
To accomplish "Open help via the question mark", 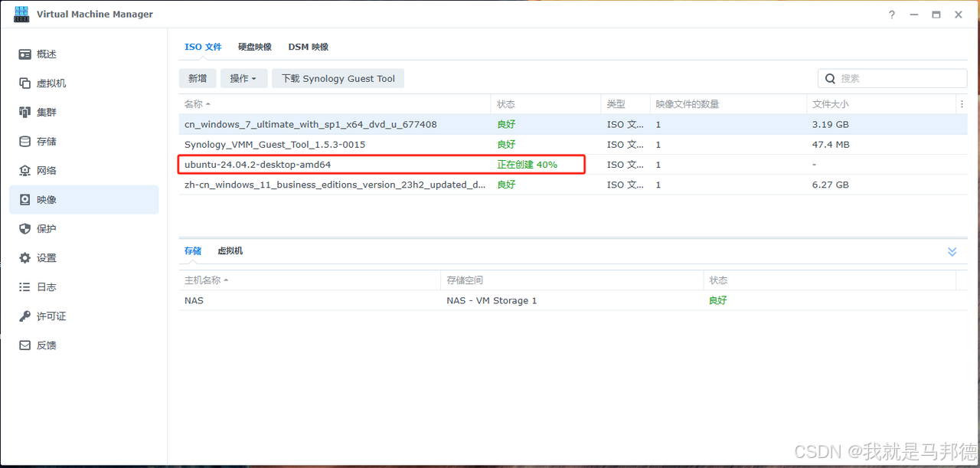I will pos(892,15).
